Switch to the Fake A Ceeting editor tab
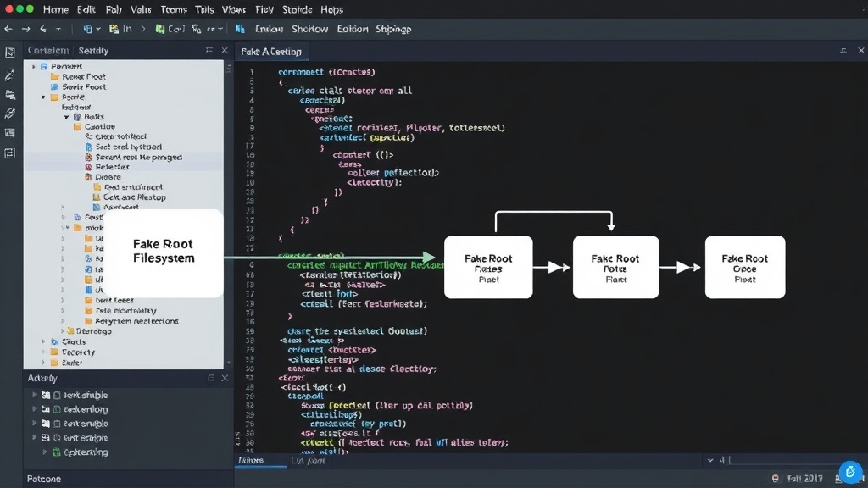This screenshot has height=488, width=868. [x=271, y=52]
